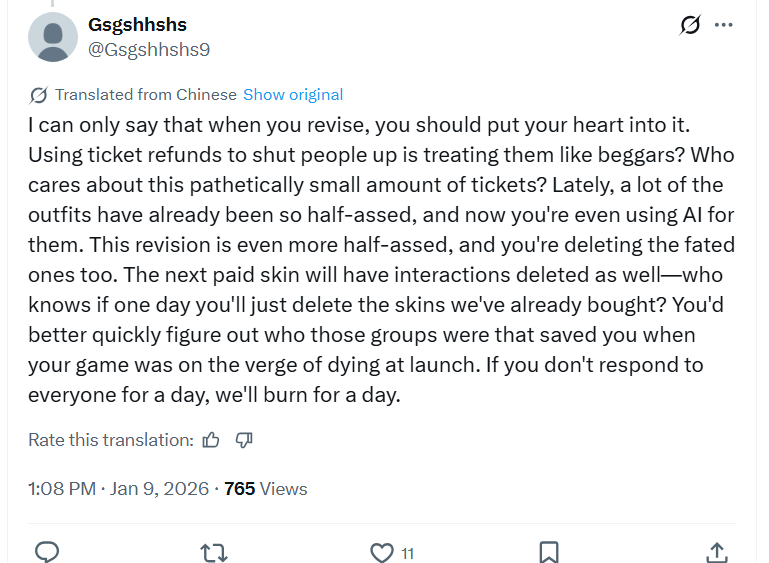Open the "1:08 PM · Jan 9, 2026" timestamp
The height and width of the screenshot is (563, 769).
point(118,489)
